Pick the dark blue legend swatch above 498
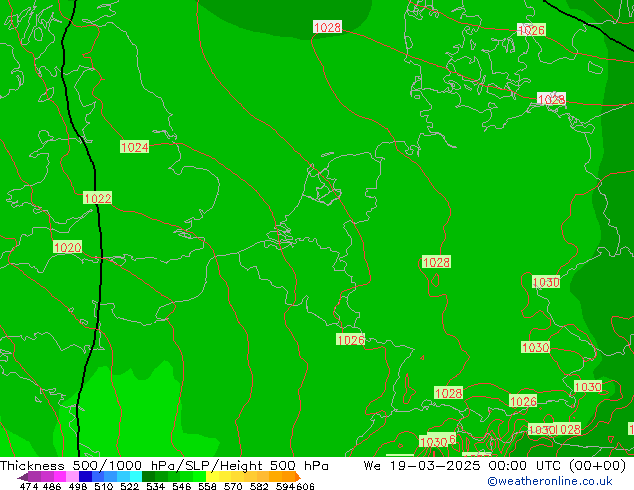This screenshot has width=634, height=490. [x=85, y=476]
